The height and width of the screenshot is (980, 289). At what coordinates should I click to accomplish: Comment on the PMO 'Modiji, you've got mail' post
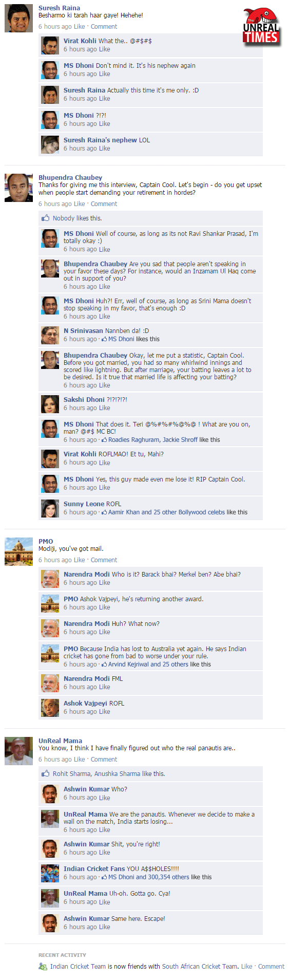click(104, 560)
